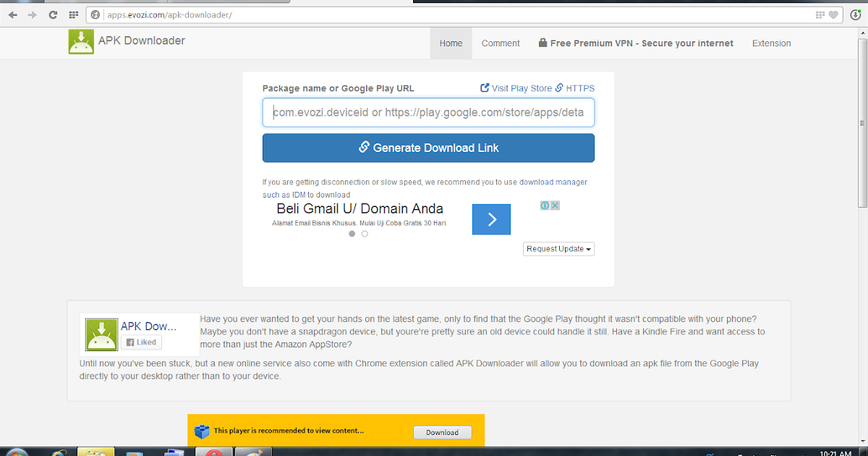Viewport: 868px width, 456px height.
Task: Click the Facebook Liked button
Action: click(141, 342)
